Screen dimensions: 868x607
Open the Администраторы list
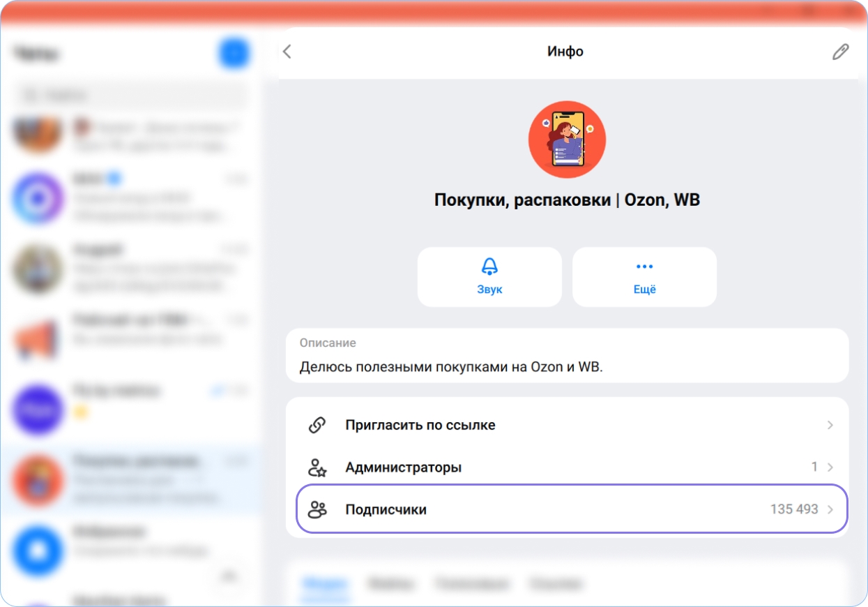pyautogui.click(x=567, y=467)
